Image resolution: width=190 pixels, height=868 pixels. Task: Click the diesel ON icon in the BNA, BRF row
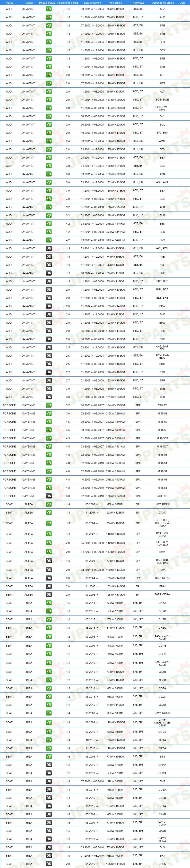[49, 290]
